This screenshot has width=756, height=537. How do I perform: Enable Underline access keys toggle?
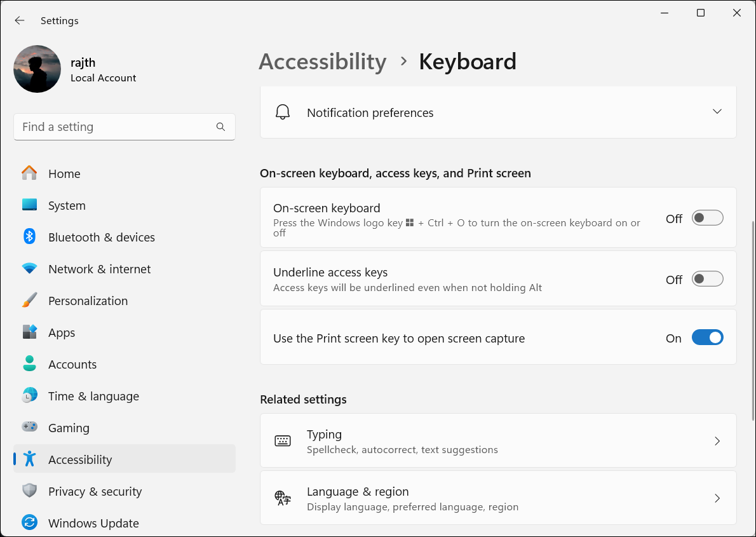707,279
